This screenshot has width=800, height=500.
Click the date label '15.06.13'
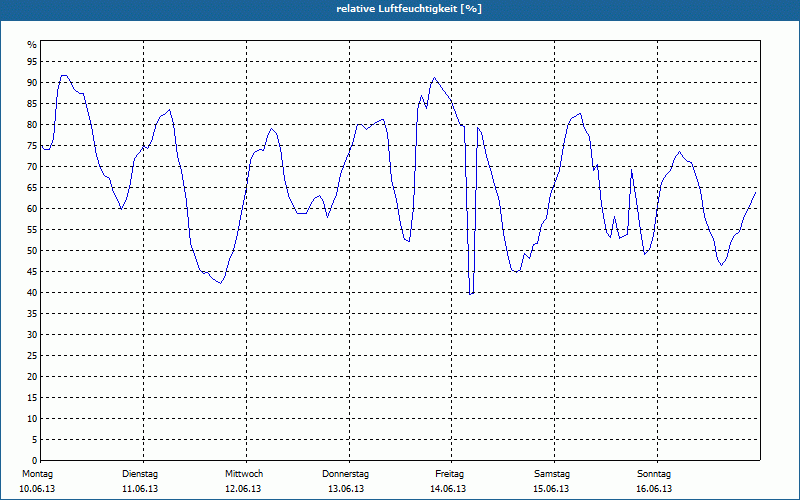pos(551,489)
